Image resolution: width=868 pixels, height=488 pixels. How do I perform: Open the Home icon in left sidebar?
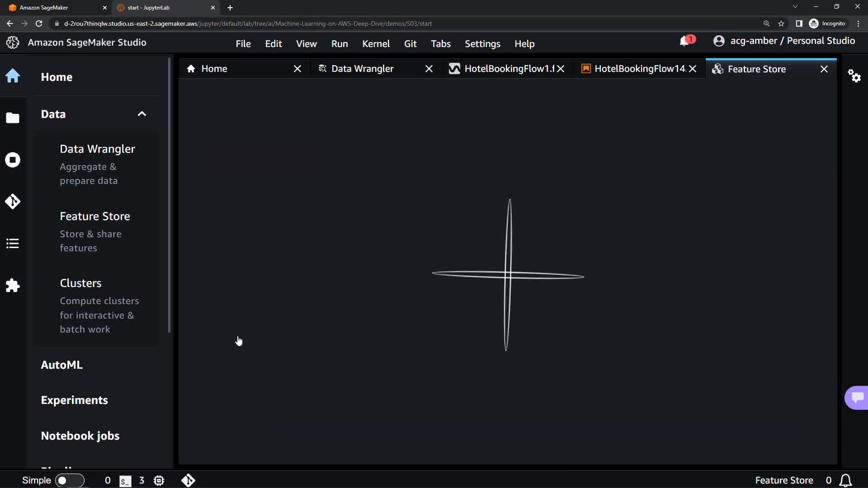coord(13,76)
